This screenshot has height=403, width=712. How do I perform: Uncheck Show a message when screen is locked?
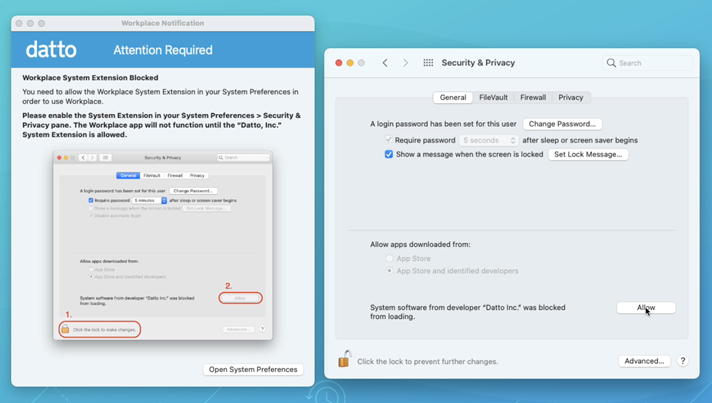click(x=389, y=155)
